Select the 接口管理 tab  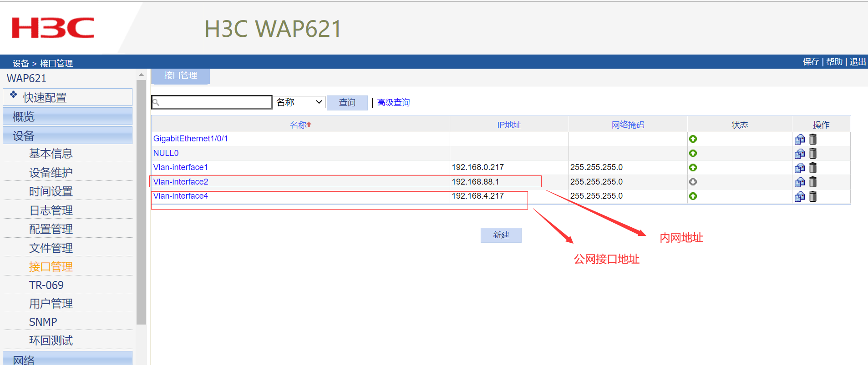[180, 76]
